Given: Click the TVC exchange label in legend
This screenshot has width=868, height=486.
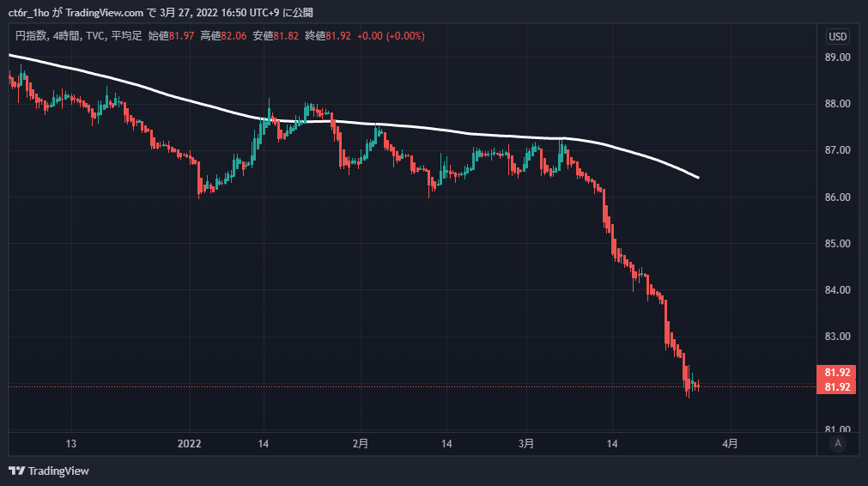Looking at the screenshot, I should [x=96, y=36].
